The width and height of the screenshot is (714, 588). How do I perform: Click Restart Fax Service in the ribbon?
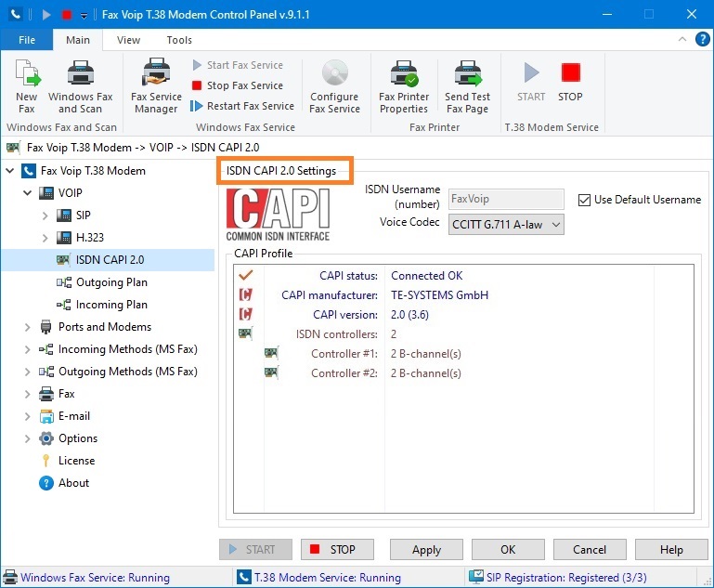click(x=243, y=106)
